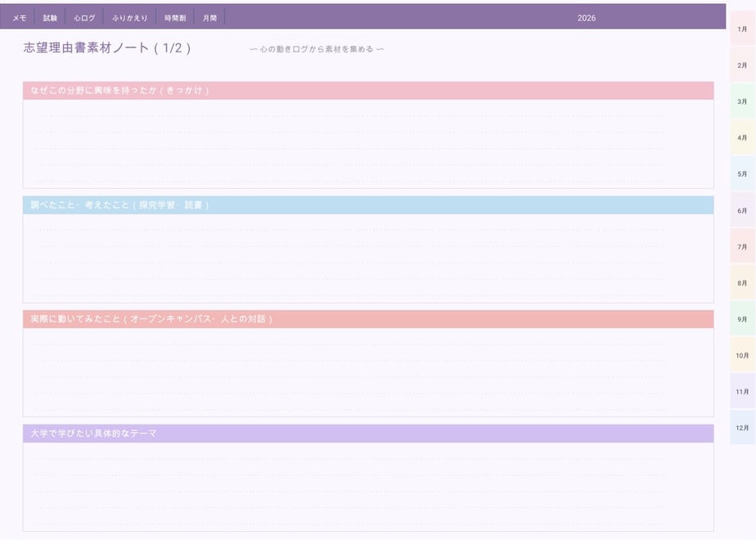The width and height of the screenshot is (756, 540).
Task: Open the 3月 month tab
Action: [742, 101]
